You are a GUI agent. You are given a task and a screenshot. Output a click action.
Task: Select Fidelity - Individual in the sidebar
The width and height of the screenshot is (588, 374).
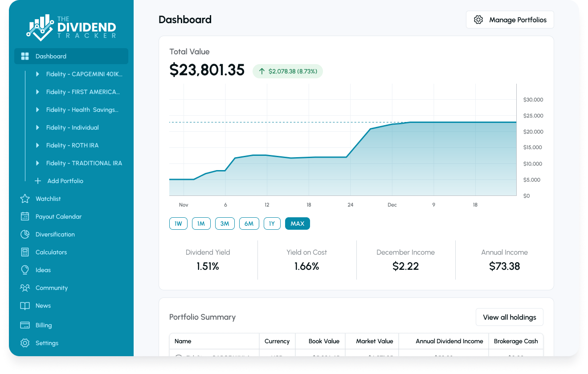point(73,127)
